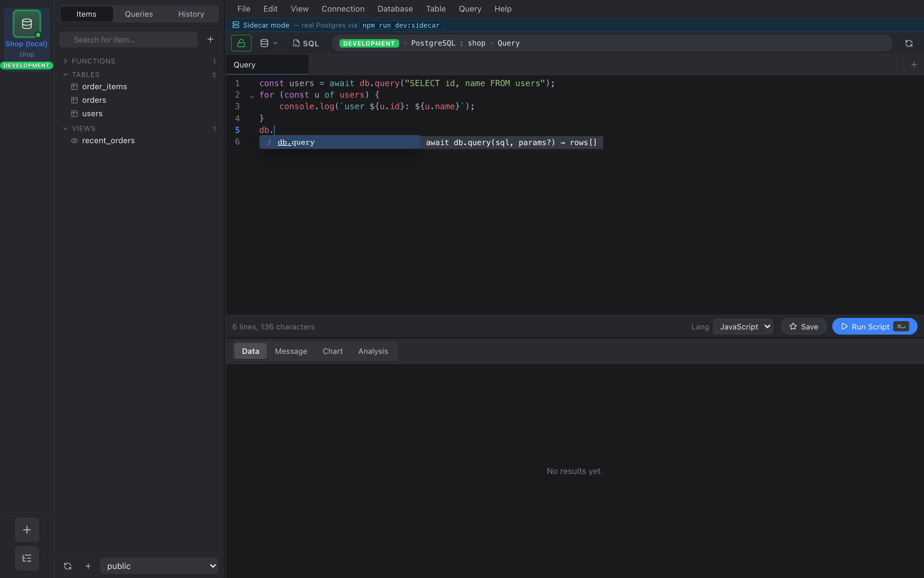
Task: Toggle the green unlock read-only icon
Action: pos(241,43)
